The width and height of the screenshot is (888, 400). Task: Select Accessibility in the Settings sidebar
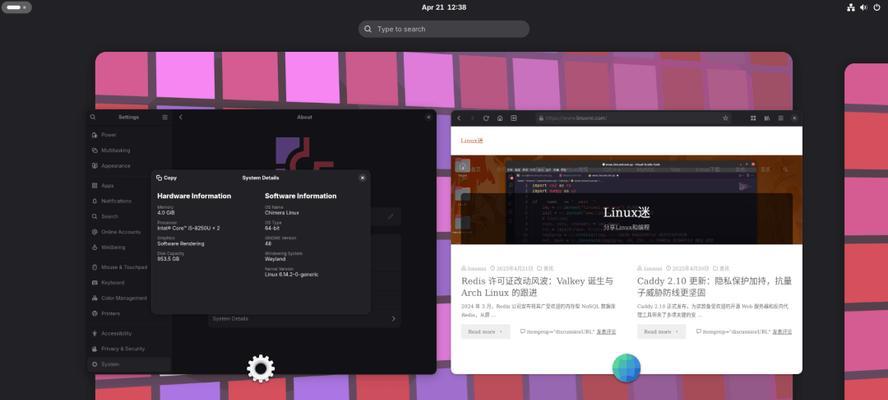coord(129,334)
